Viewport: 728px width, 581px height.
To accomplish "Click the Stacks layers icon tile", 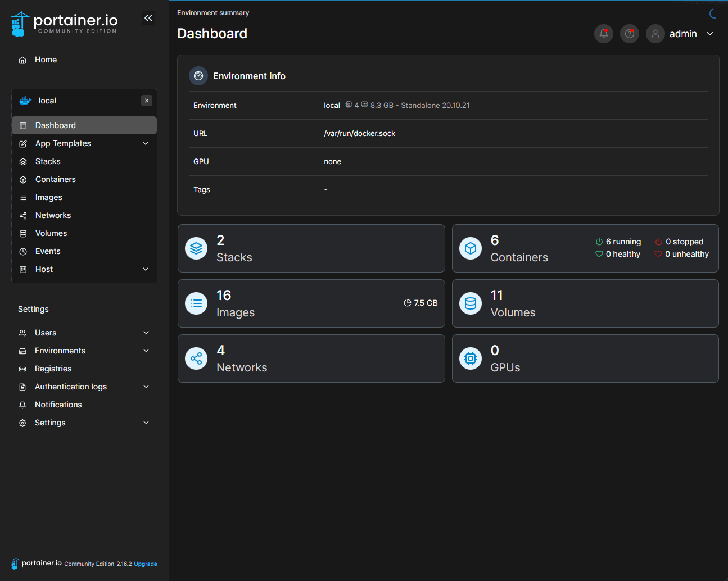I will (196, 248).
